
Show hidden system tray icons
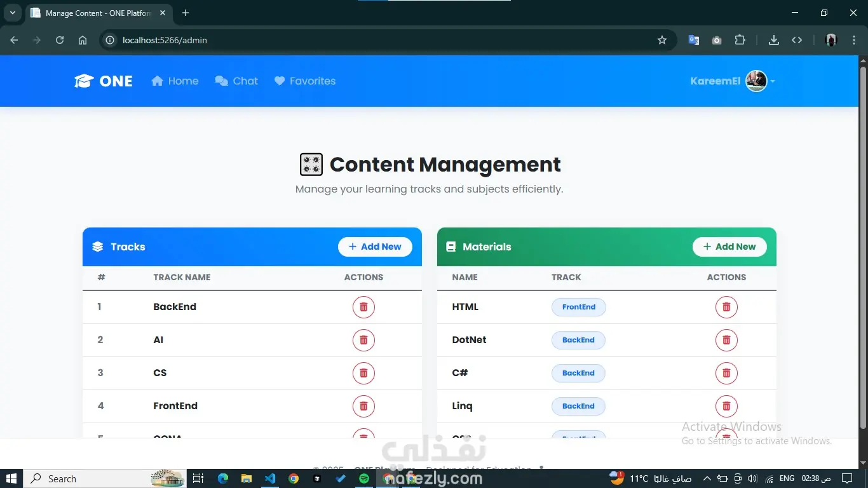pyautogui.click(x=707, y=478)
